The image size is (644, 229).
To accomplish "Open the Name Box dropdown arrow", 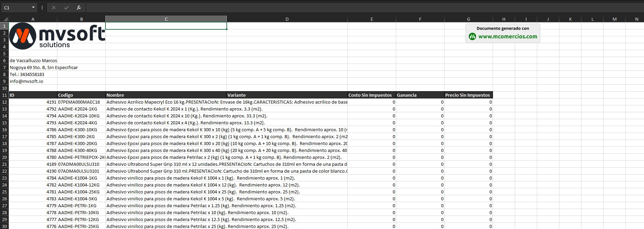I will tap(33, 8).
